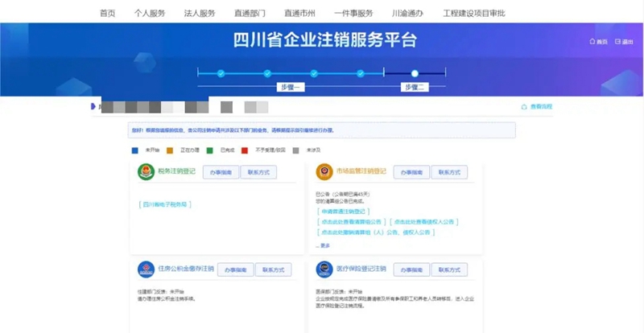The image size is (644, 333).
Task: Click 办事指南 for 市场监管注销登记
Action: [411, 172]
